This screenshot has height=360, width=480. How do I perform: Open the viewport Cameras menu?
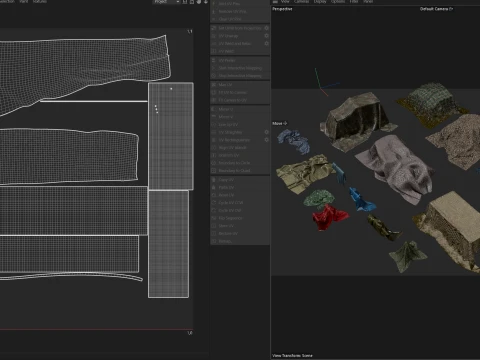tap(301, 2)
